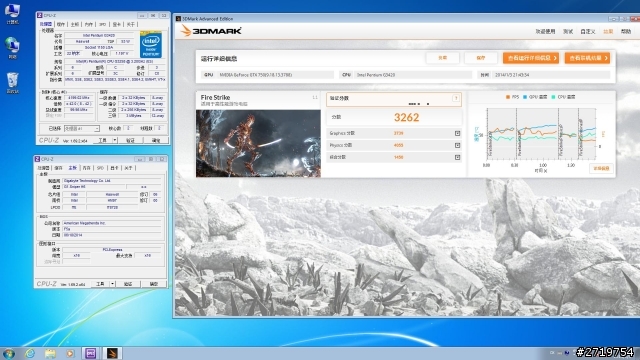
Task: Click the GPU temperature legend swatch
Action: [x=524, y=97]
